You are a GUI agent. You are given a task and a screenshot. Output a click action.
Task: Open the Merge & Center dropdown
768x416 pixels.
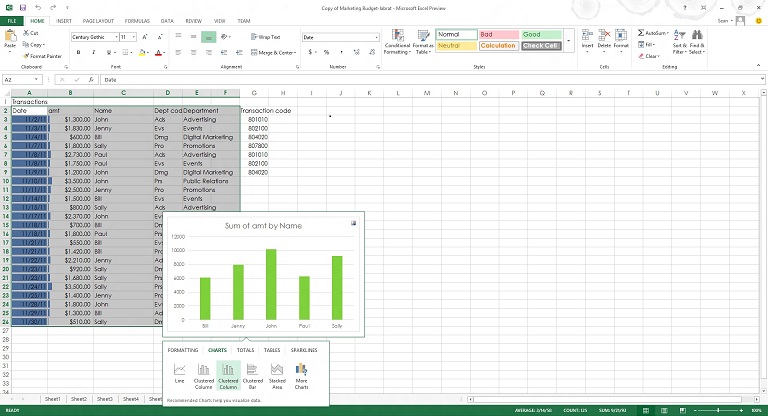coord(295,52)
